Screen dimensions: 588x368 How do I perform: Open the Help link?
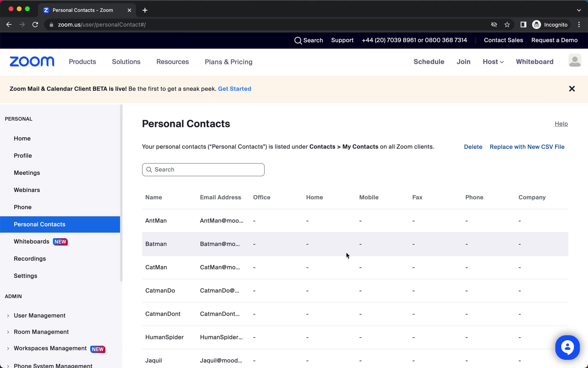click(561, 124)
